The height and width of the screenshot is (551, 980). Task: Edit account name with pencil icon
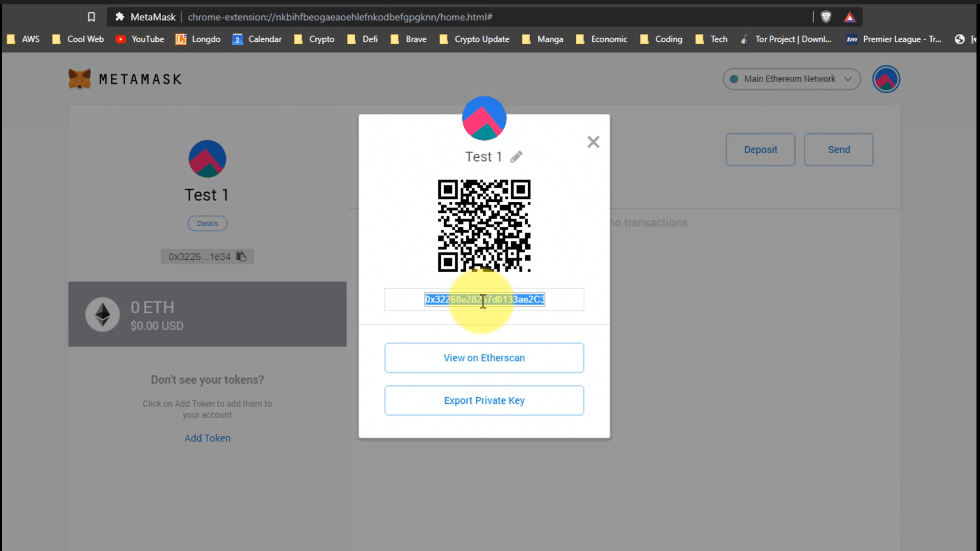516,157
